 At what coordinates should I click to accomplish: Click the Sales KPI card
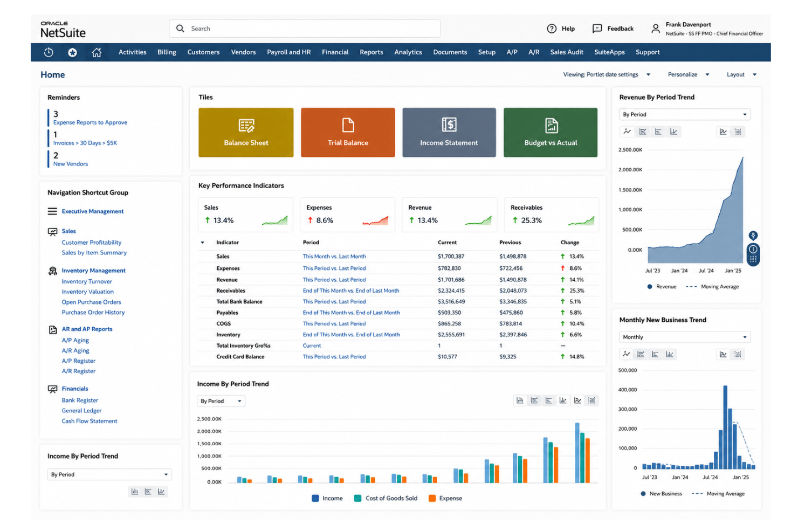(245, 215)
